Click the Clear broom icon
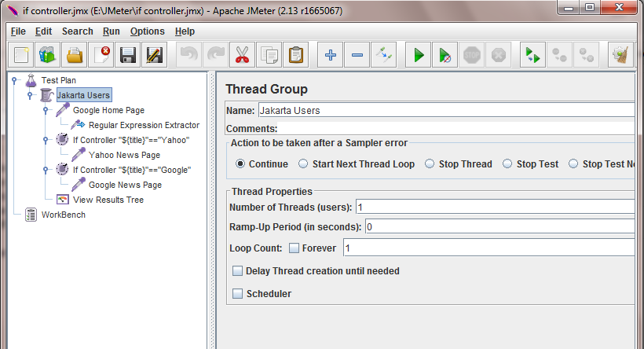The width and height of the screenshot is (644, 349). pos(620,55)
